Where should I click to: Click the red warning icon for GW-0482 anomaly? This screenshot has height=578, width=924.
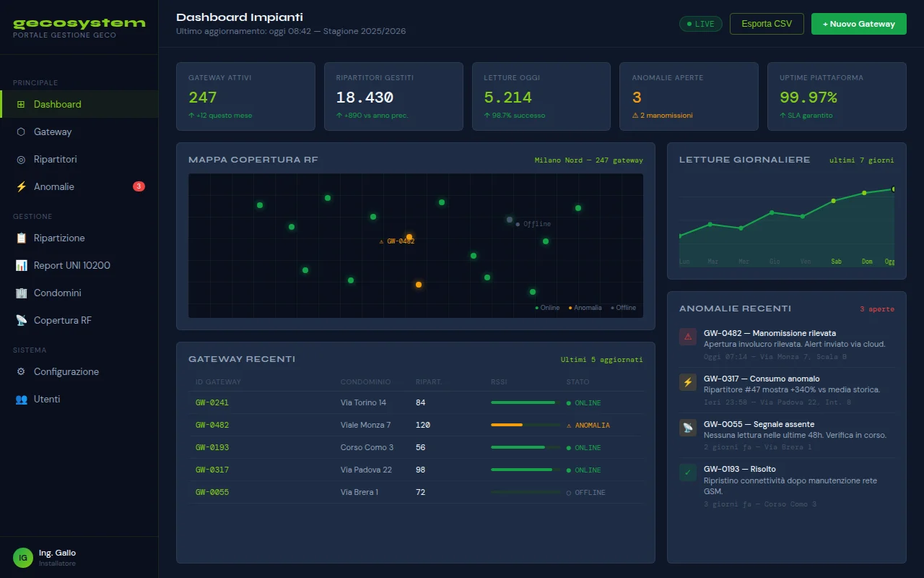[x=688, y=337]
